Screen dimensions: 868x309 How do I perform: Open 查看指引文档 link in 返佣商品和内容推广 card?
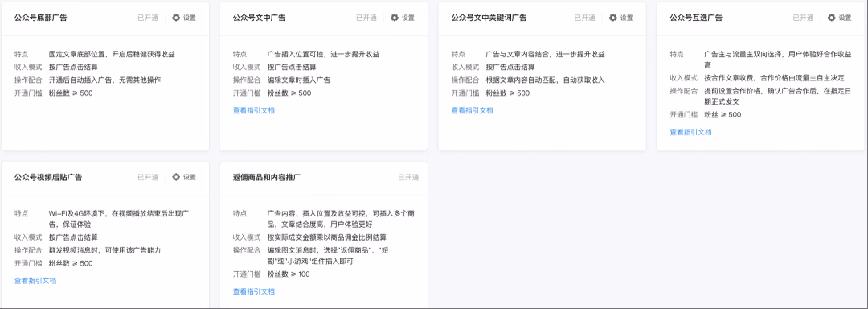click(253, 291)
